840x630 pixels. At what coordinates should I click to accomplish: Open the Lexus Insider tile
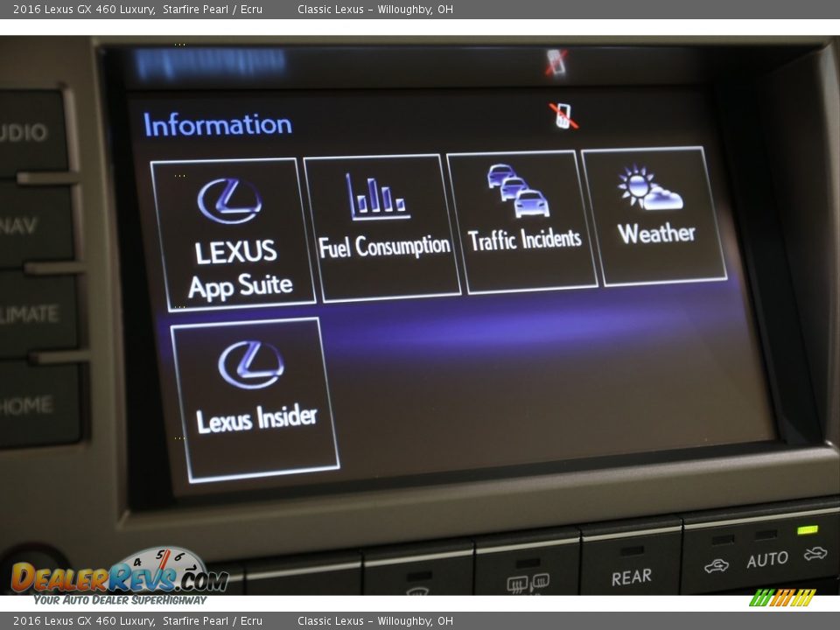(255, 400)
